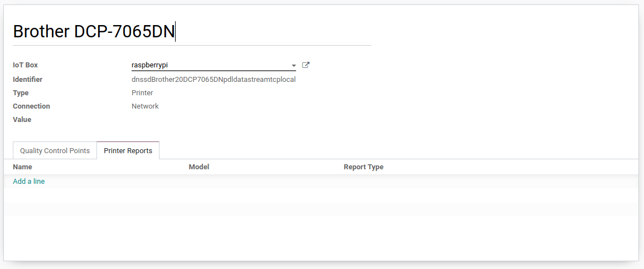Viewport: 644px width, 269px height.
Task: Click the Network connection value
Action: click(145, 106)
